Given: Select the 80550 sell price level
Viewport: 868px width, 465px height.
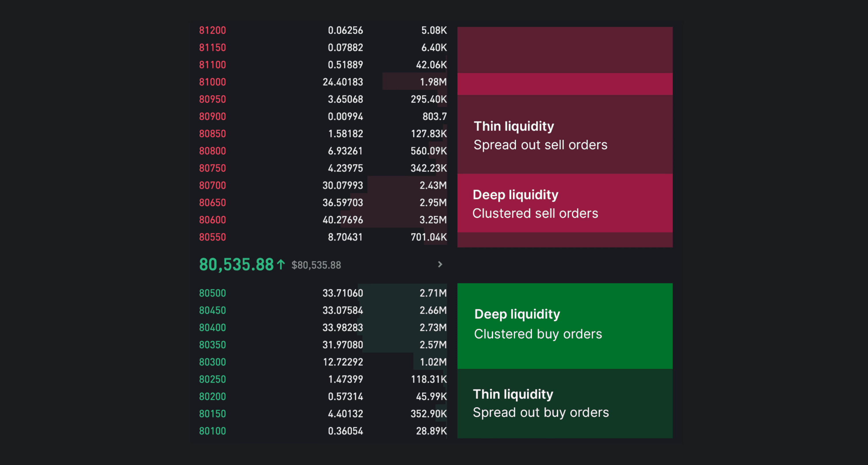Looking at the screenshot, I should (x=212, y=237).
